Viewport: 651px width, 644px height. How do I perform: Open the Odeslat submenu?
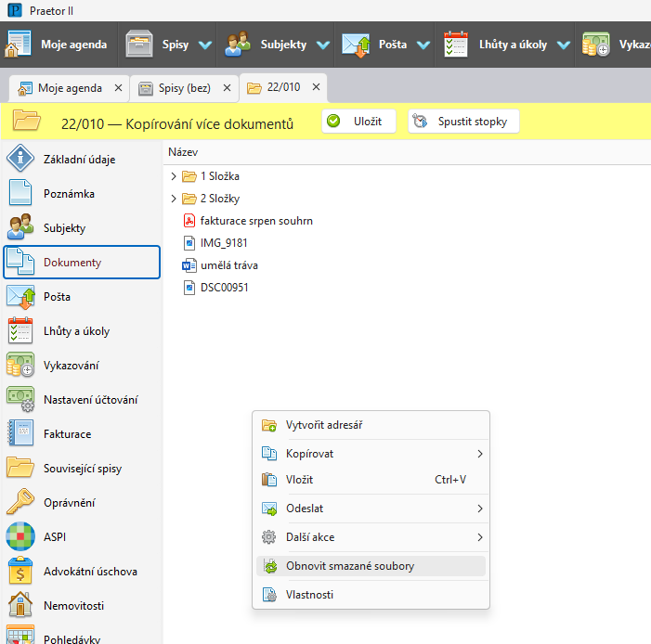(x=371, y=509)
